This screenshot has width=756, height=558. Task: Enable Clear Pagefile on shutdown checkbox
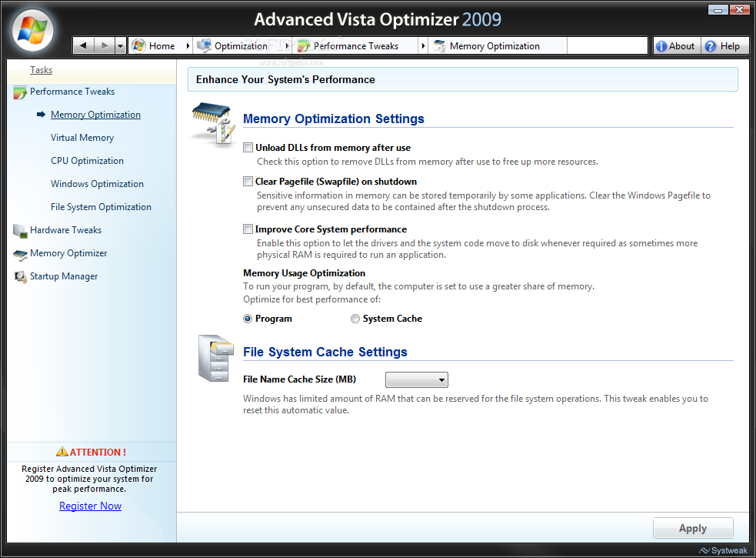[248, 182]
